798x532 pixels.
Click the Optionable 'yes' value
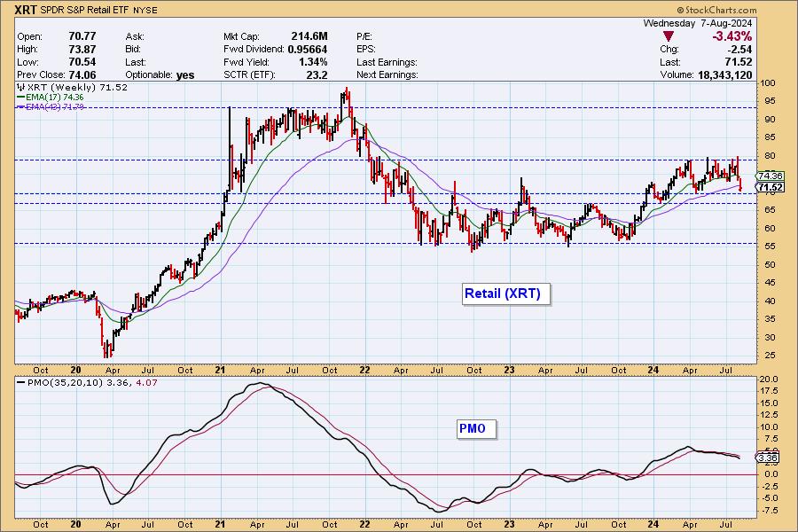pos(185,75)
